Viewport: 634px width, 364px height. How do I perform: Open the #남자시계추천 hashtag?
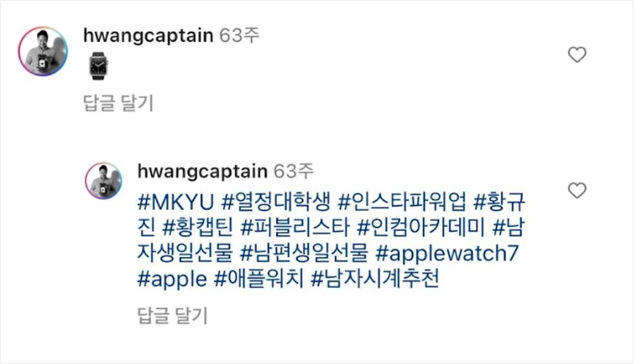pos(375,279)
